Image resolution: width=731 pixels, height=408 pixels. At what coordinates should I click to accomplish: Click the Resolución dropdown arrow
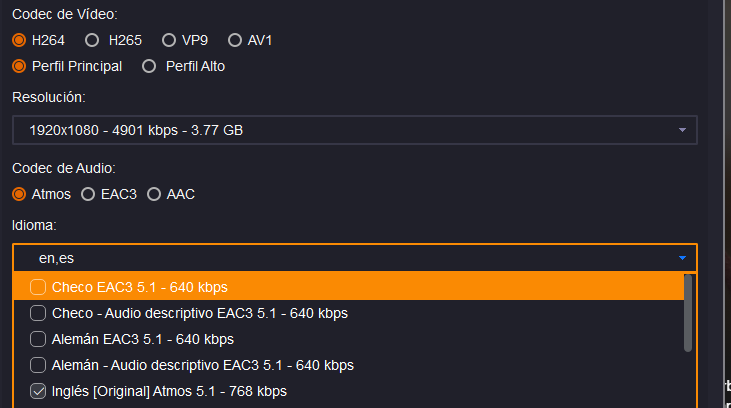click(682, 130)
